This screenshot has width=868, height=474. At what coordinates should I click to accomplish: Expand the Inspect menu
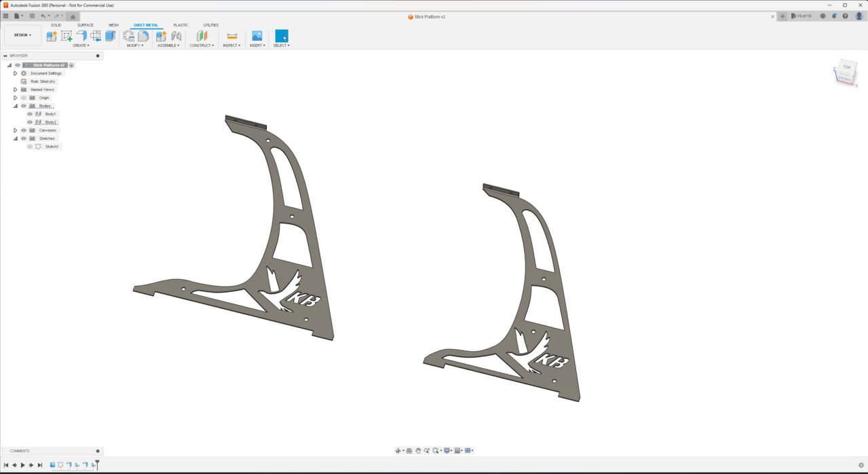coord(232,45)
